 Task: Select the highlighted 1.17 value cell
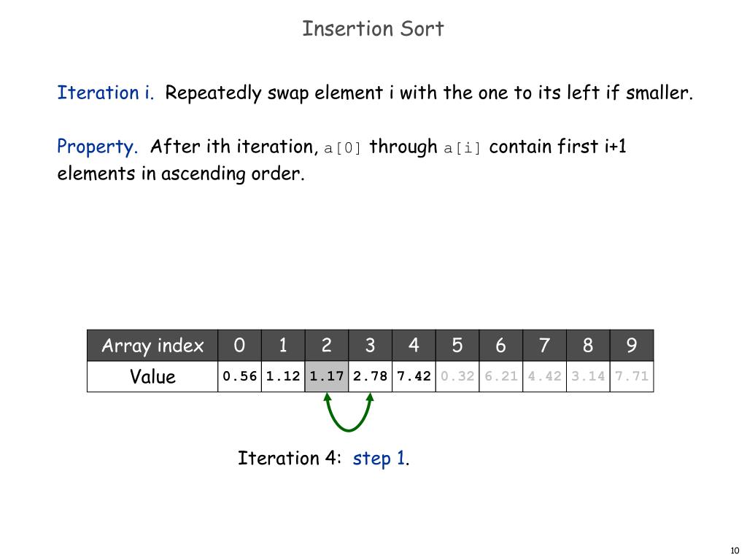coord(327,376)
